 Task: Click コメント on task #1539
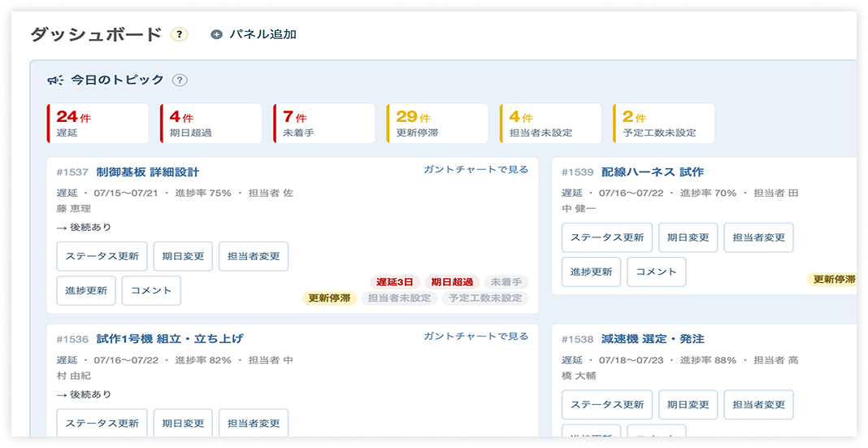pyautogui.click(x=657, y=272)
